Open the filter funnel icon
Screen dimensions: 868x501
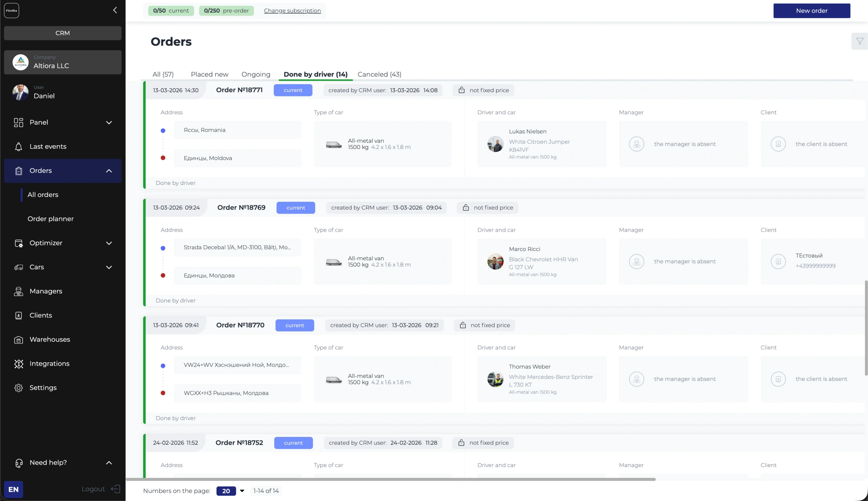coord(860,41)
